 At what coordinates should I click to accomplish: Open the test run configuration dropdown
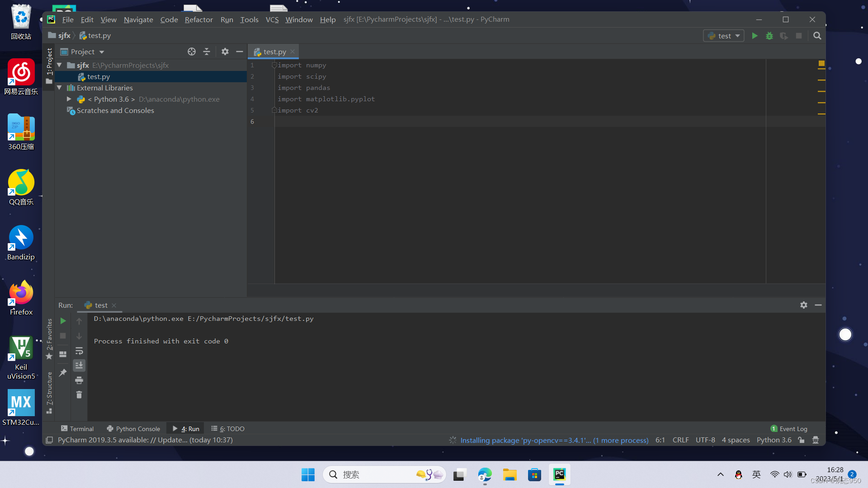(x=724, y=36)
